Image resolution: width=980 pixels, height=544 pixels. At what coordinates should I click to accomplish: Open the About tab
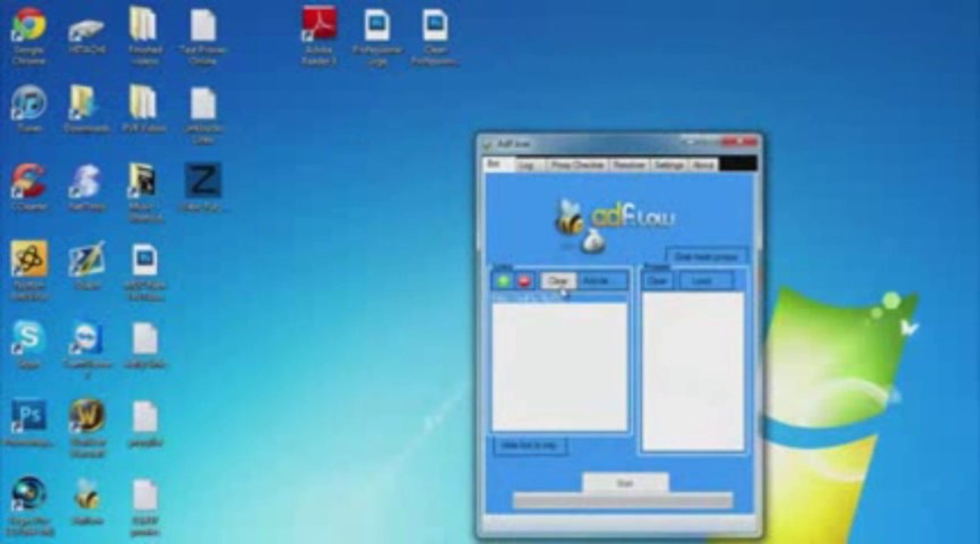click(703, 165)
